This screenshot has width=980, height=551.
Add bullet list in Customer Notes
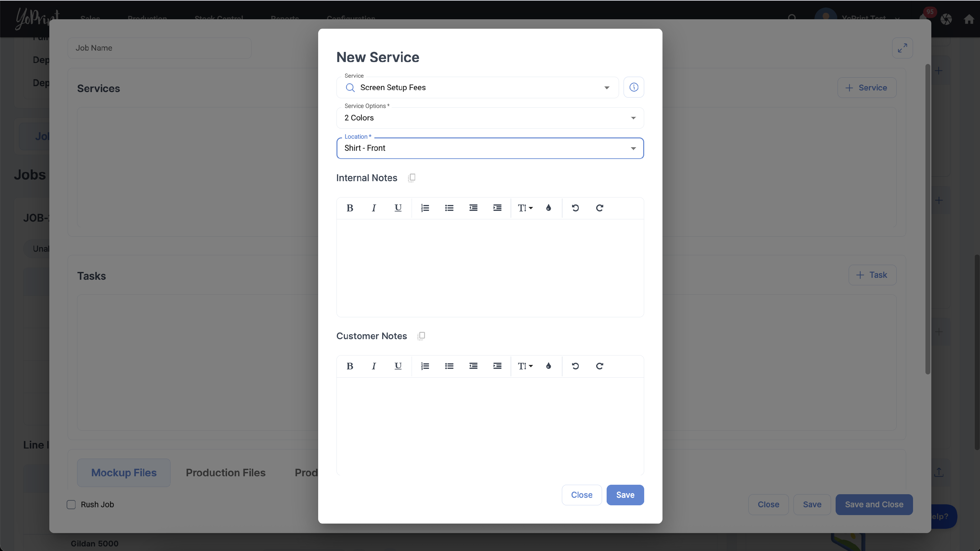449,366
